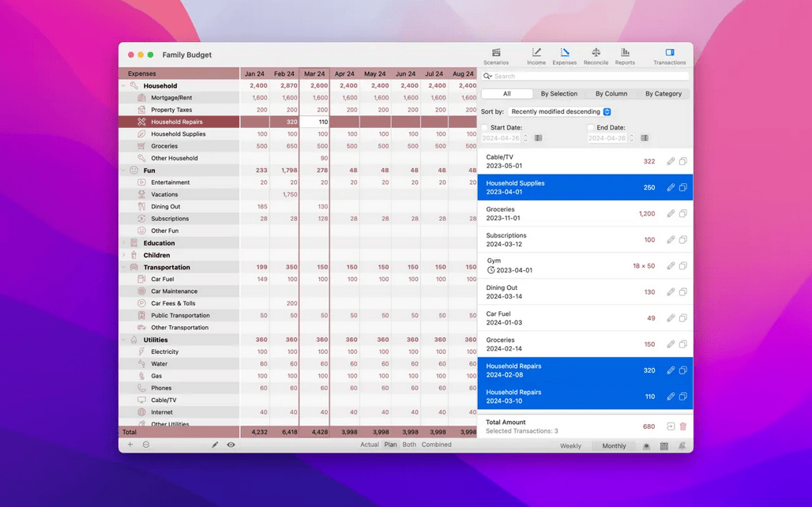
Task: Click the Household Repairs Mar 24 cell 110
Action: pyautogui.click(x=314, y=122)
